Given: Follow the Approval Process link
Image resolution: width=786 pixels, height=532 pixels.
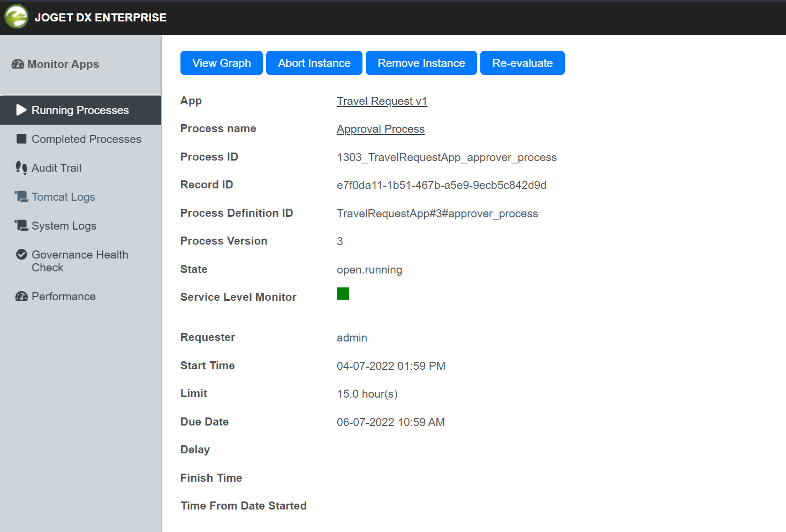Looking at the screenshot, I should pos(380,129).
